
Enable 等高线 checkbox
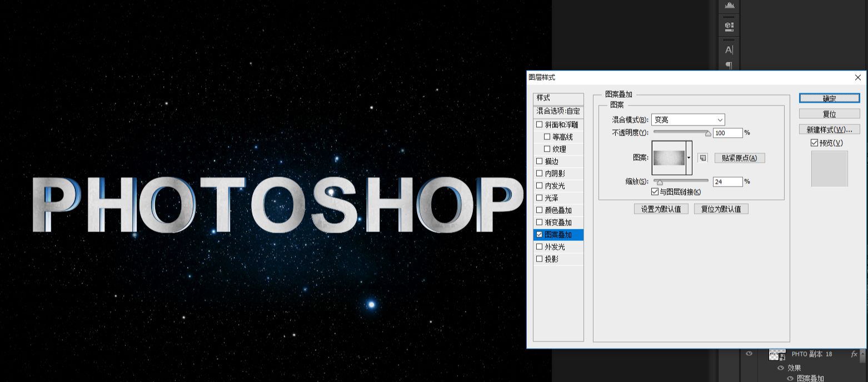coord(547,137)
